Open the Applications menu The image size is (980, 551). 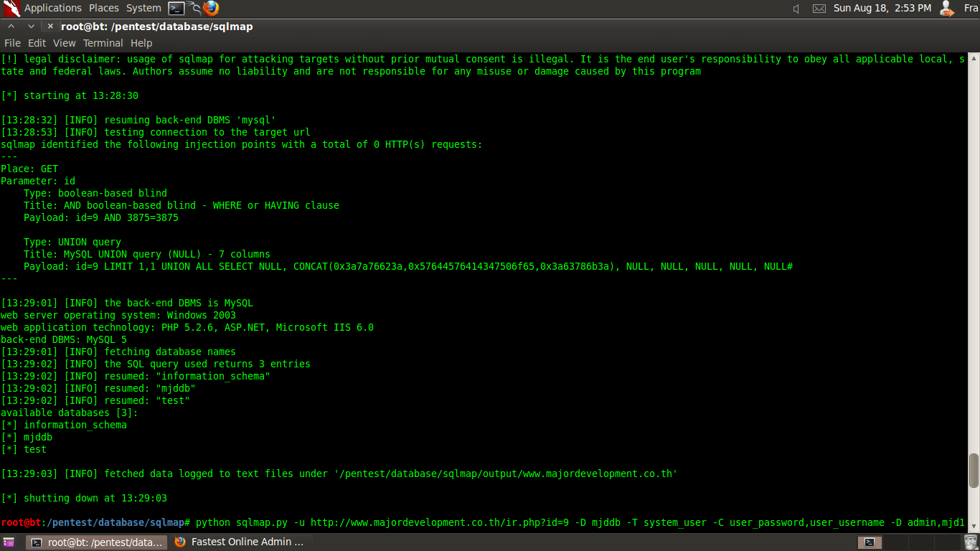53,8
